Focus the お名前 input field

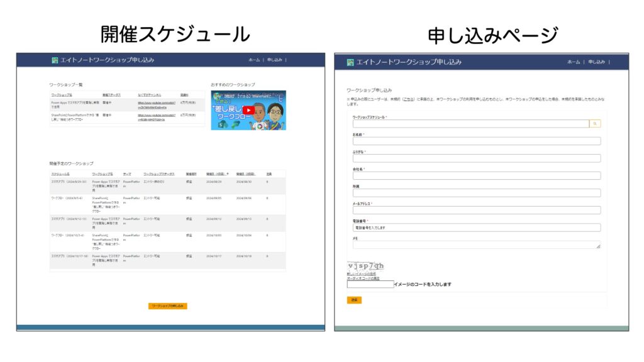click(477, 141)
